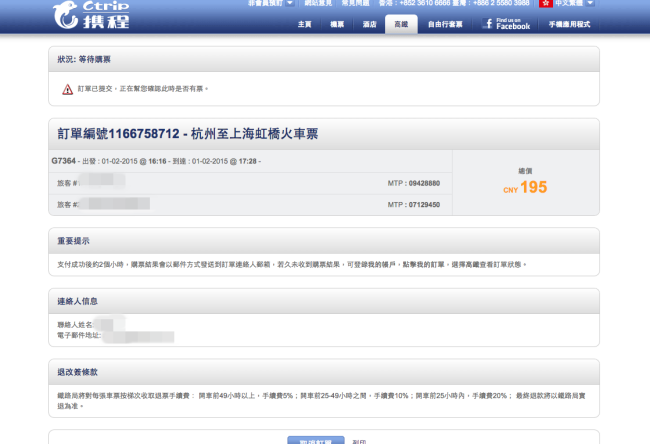Open the 機票 flights tab

[x=337, y=24]
